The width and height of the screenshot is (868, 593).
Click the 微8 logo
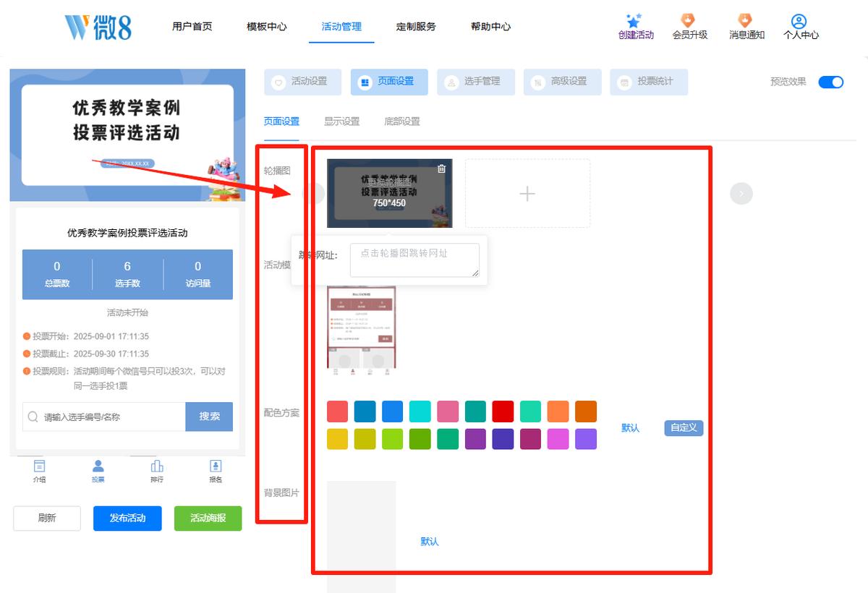pyautogui.click(x=98, y=26)
